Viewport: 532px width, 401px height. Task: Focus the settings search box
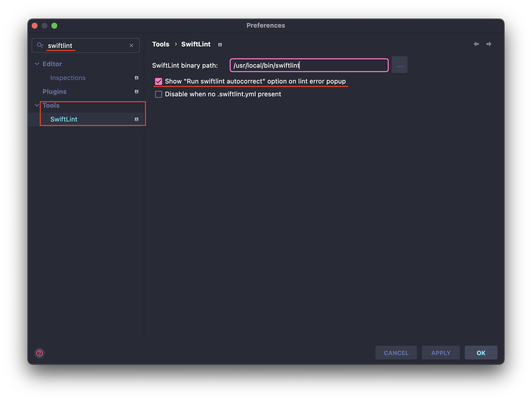[86, 45]
